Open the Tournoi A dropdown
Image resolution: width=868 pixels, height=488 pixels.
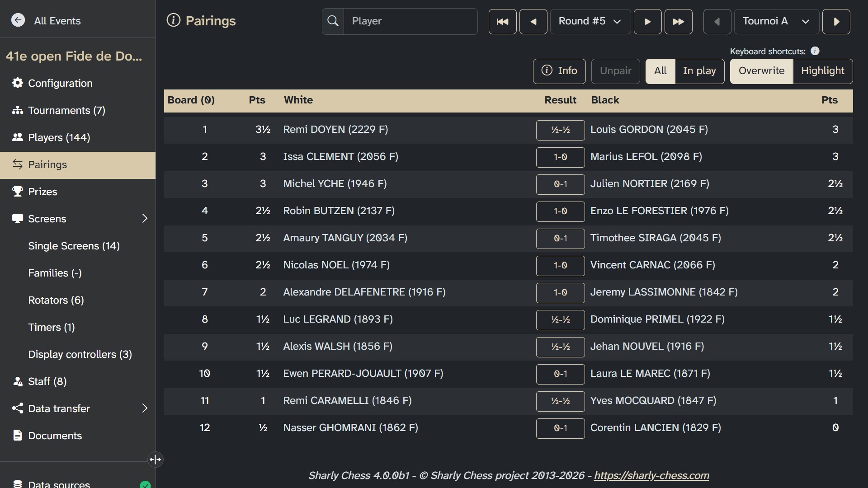click(776, 21)
